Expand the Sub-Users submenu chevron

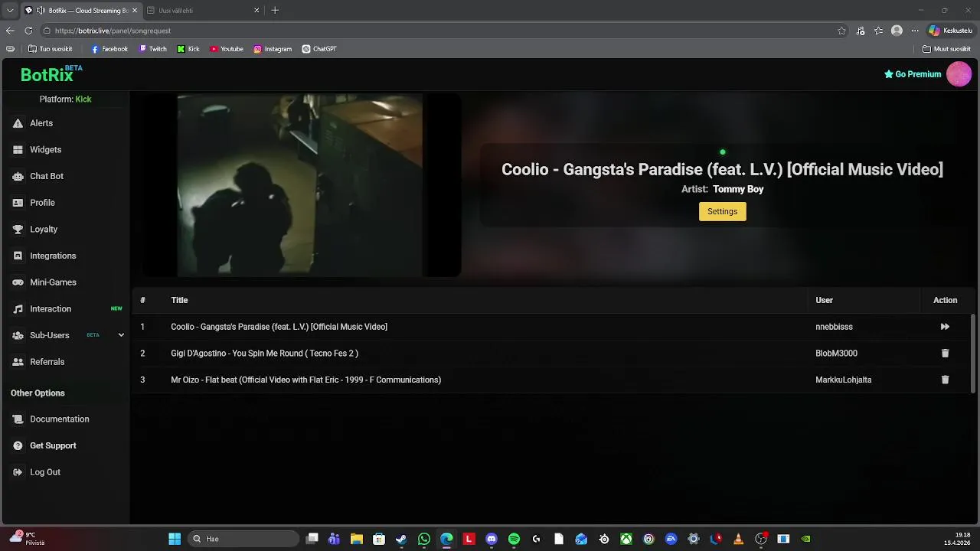[x=121, y=335]
